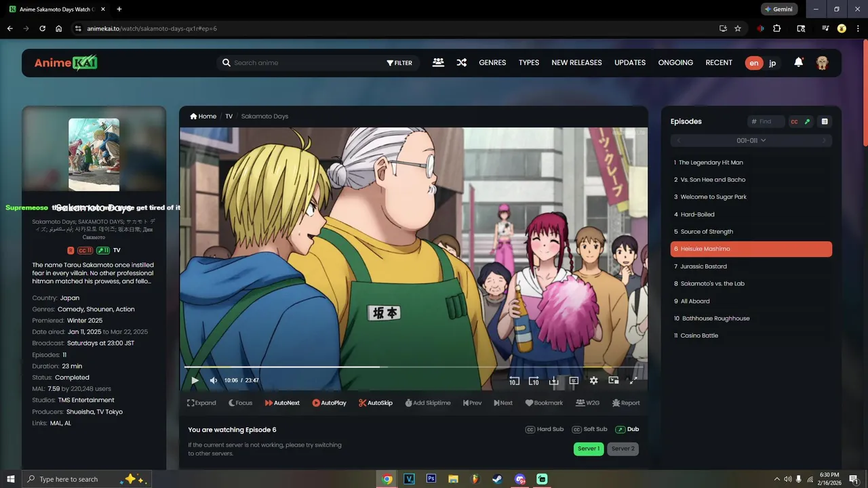
Task: Bookmark this anime
Action: point(544,403)
